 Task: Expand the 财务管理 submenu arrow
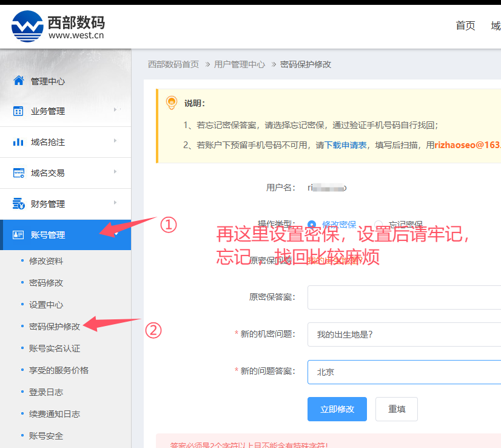coord(115,203)
